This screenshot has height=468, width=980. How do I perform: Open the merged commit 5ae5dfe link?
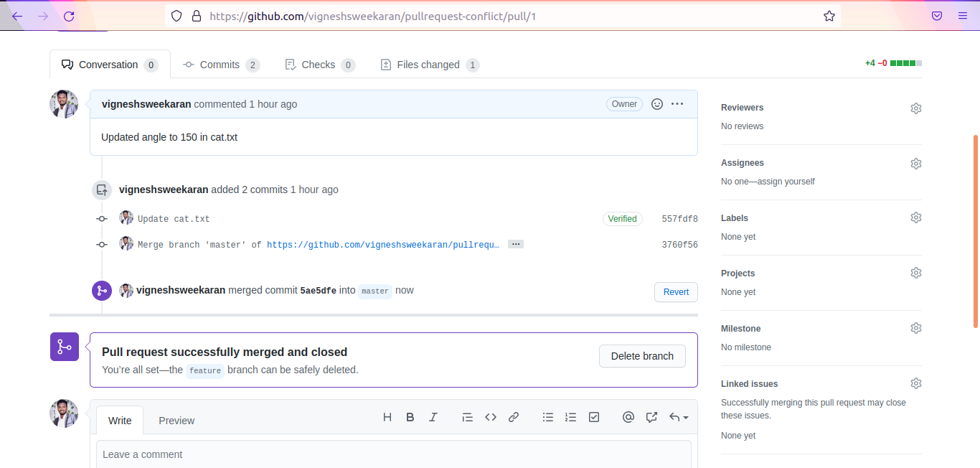click(x=318, y=291)
